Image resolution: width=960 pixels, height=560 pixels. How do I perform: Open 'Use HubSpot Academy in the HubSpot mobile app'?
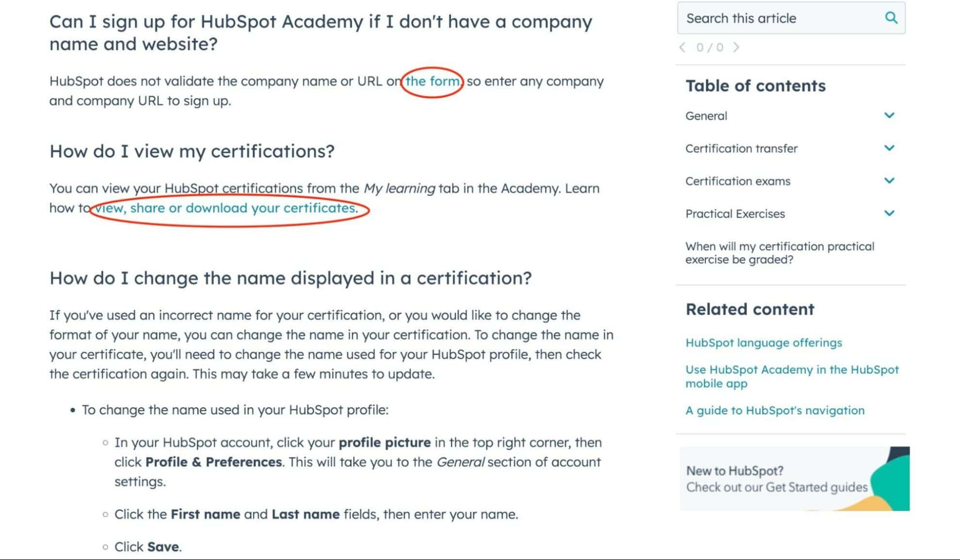pyautogui.click(x=792, y=376)
